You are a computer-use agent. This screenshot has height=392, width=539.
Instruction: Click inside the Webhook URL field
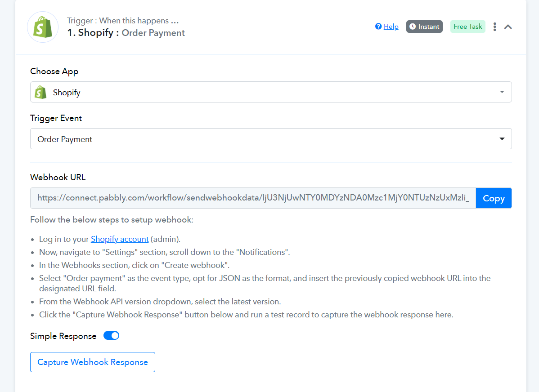253,198
